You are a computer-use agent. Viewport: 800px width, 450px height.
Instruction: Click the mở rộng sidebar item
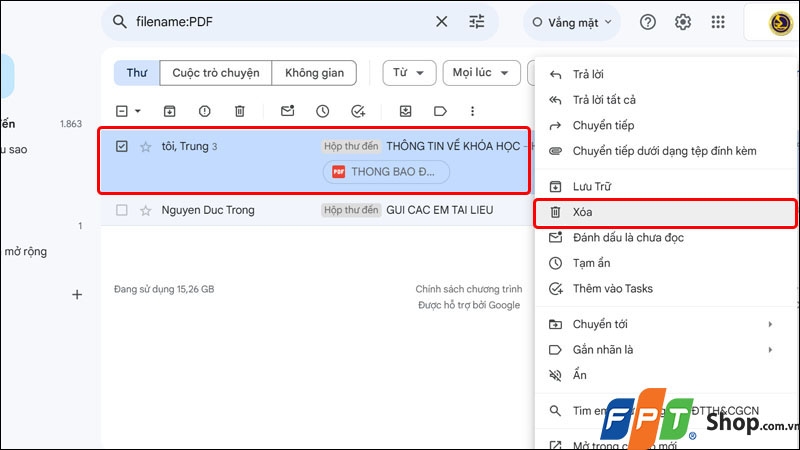point(26,252)
